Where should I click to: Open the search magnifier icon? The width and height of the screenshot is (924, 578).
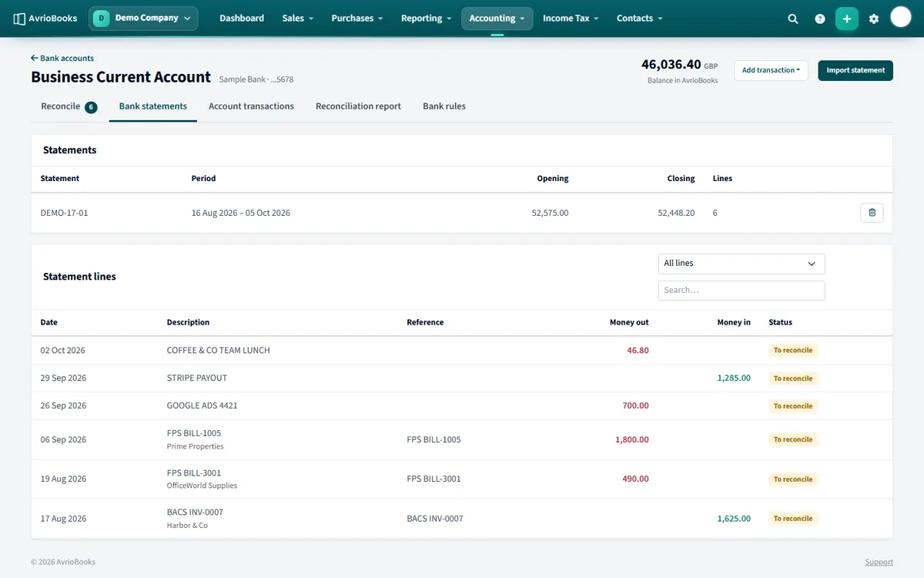tap(793, 18)
